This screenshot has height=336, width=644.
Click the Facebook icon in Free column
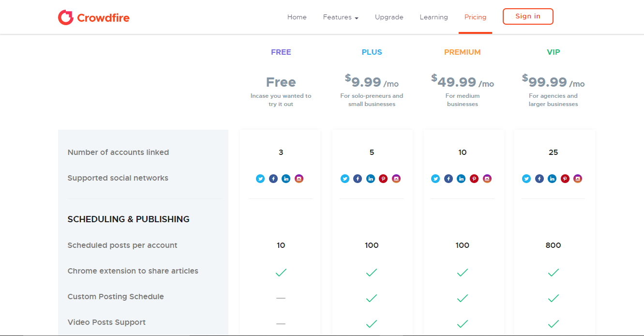click(x=273, y=179)
